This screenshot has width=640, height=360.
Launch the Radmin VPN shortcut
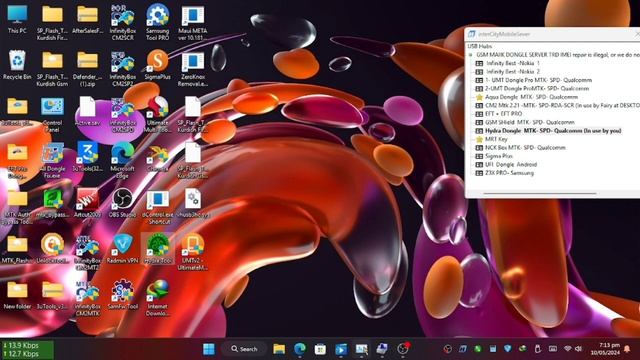(x=122, y=249)
